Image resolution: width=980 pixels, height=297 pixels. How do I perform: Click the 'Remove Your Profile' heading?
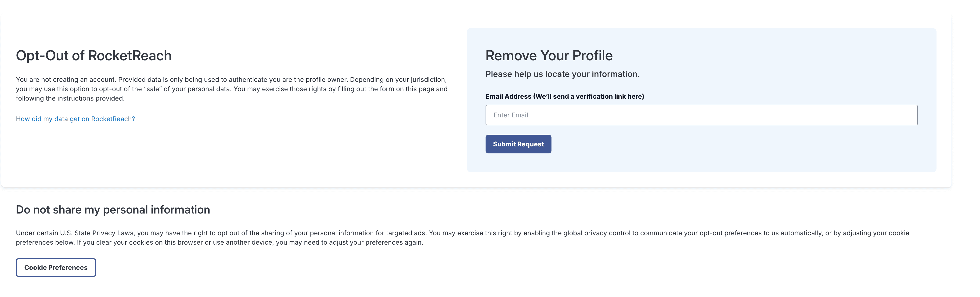tap(549, 56)
